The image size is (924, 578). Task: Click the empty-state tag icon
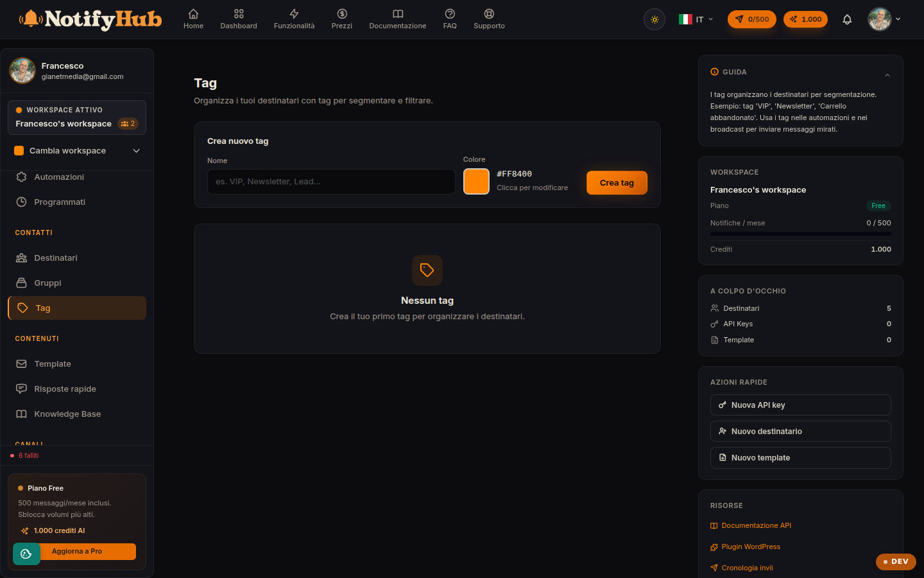click(x=427, y=270)
